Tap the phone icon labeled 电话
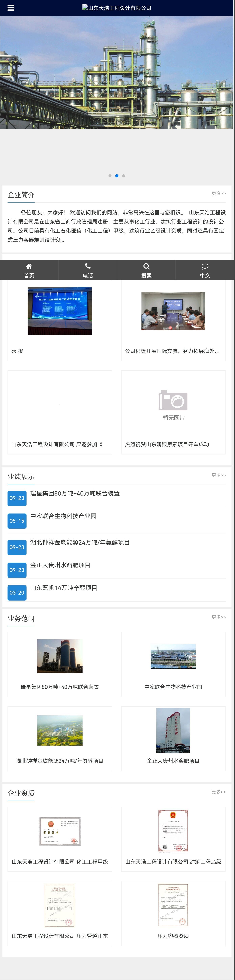235x980 pixels. (x=88, y=270)
